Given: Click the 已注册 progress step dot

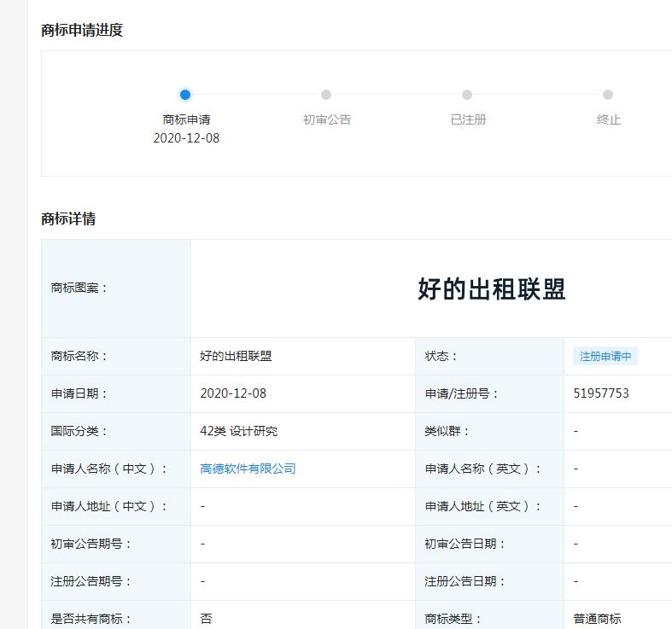Looking at the screenshot, I should 467,95.
